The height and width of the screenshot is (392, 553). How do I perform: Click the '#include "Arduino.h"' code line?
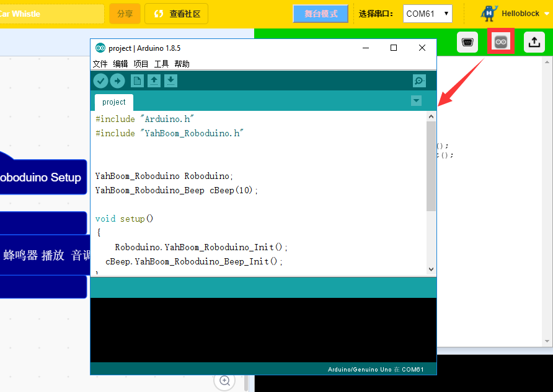point(144,119)
